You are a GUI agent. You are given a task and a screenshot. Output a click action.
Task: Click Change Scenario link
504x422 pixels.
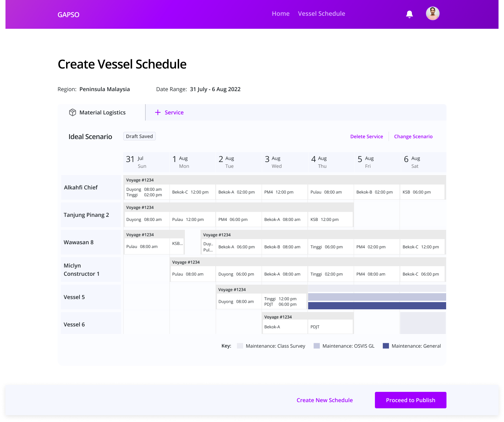click(x=413, y=136)
